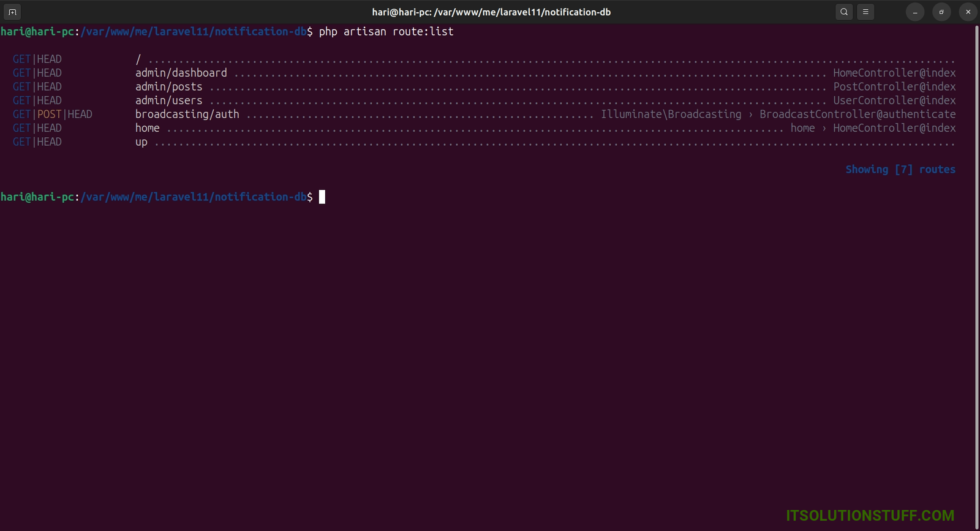Restore the terminal window size

tap(941, 12)
